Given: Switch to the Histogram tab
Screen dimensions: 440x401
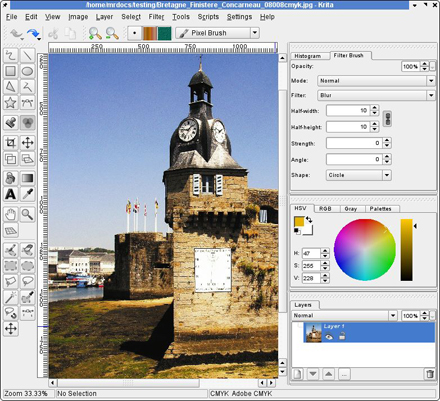Looking at the screenshot, I should [x=308, y=56].
